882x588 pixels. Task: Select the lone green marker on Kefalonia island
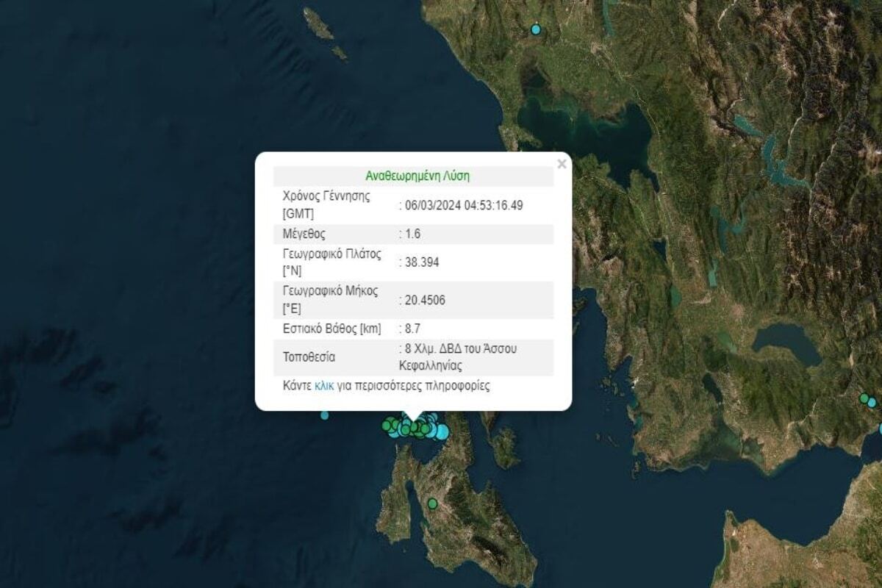pos(432,503)
